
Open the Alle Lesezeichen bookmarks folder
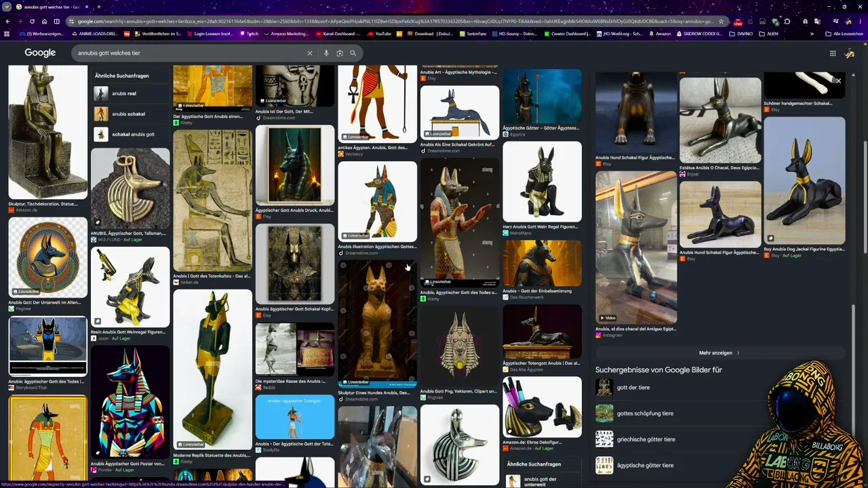point(844,33)
